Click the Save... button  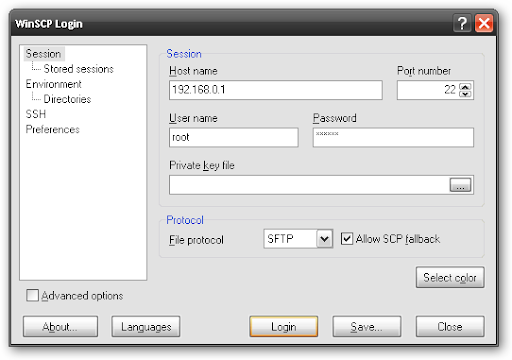[x=367, y=327]
